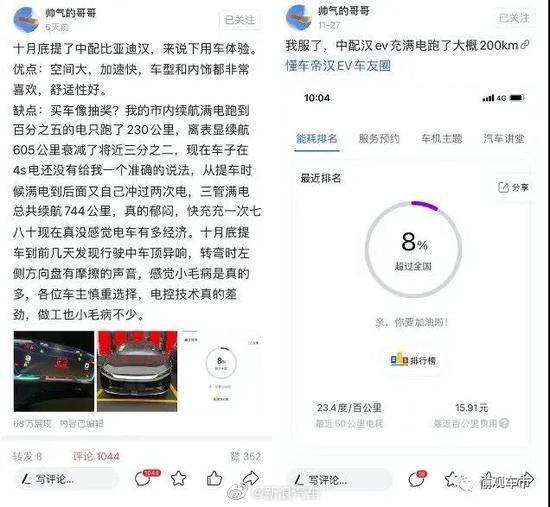Screen dimensions: 550x507
Task: Switch to the 能耗排名 tab
Action: (x=317, y=138)
